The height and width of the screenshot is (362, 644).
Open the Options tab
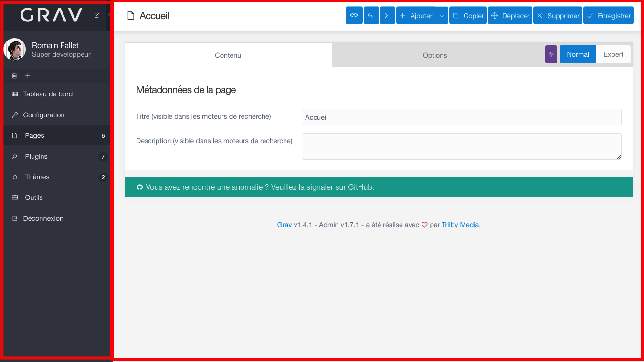click(x=434, y=55)
